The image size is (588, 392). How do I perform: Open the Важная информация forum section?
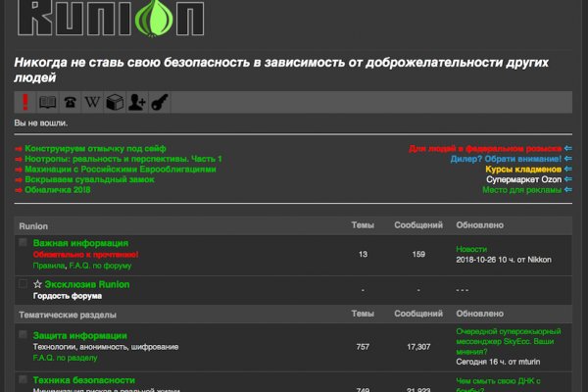pyautogui.click(x=80, y=242)
